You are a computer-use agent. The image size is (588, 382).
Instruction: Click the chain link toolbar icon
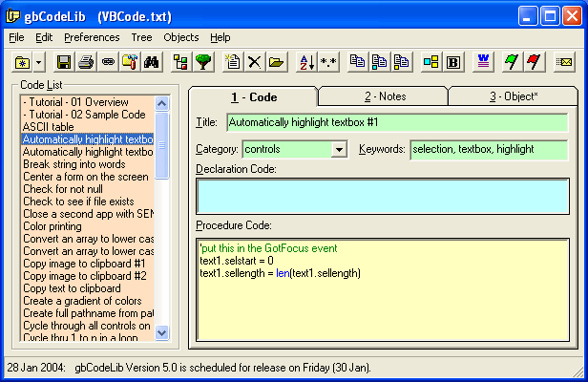click(x=108, y=62)
